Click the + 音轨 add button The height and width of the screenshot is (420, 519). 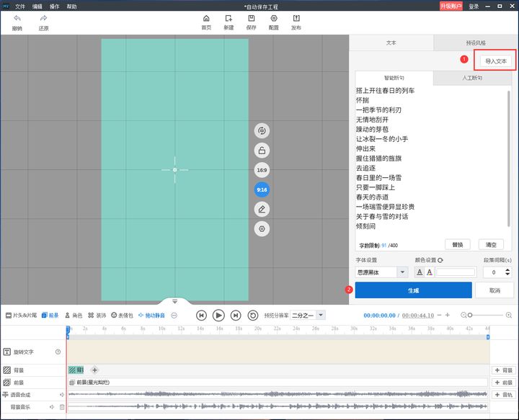click(x=503, y=395)
